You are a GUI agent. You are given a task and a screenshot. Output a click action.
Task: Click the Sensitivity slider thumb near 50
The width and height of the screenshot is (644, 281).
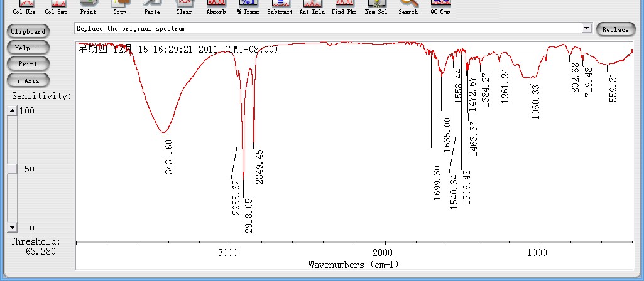tap(13, 169)
